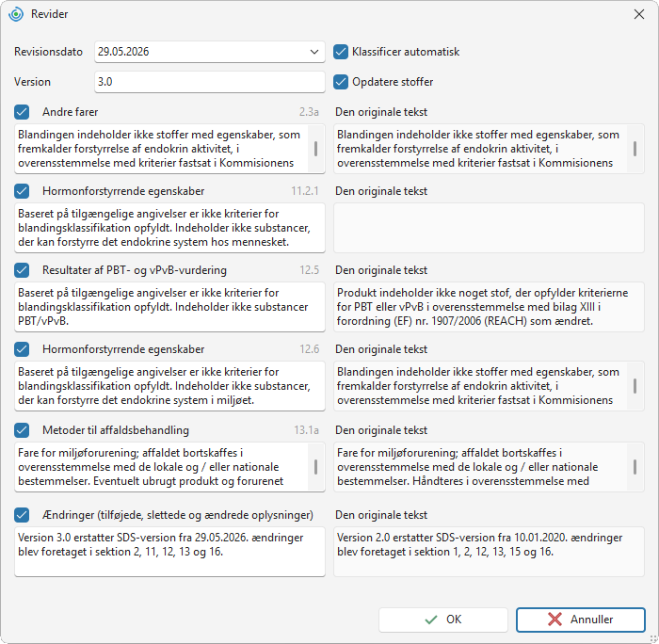Click original PBT text 'Produkt indeholder ikke noget stof'
659x644 pixels.
(x=489, y=307)
